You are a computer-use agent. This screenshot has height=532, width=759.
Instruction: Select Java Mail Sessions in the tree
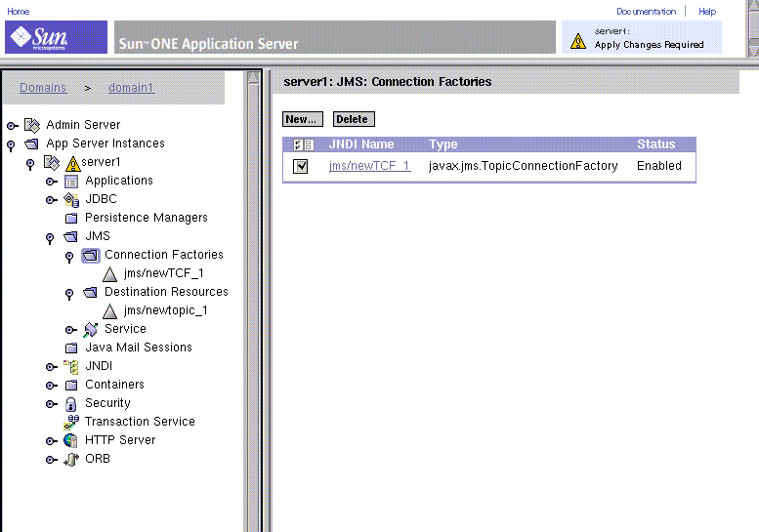139,348
